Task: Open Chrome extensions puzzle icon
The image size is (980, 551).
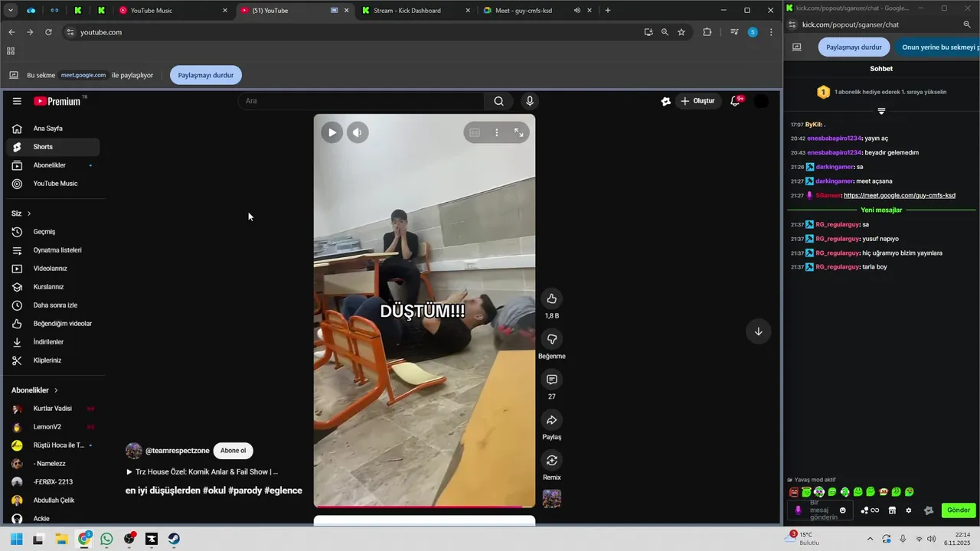Action: point(707,32)
